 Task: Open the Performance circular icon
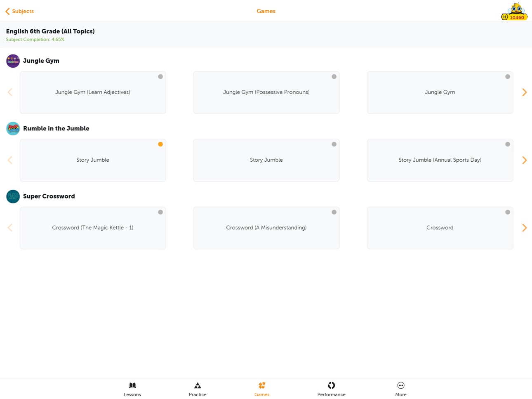[x=332, y=385]
